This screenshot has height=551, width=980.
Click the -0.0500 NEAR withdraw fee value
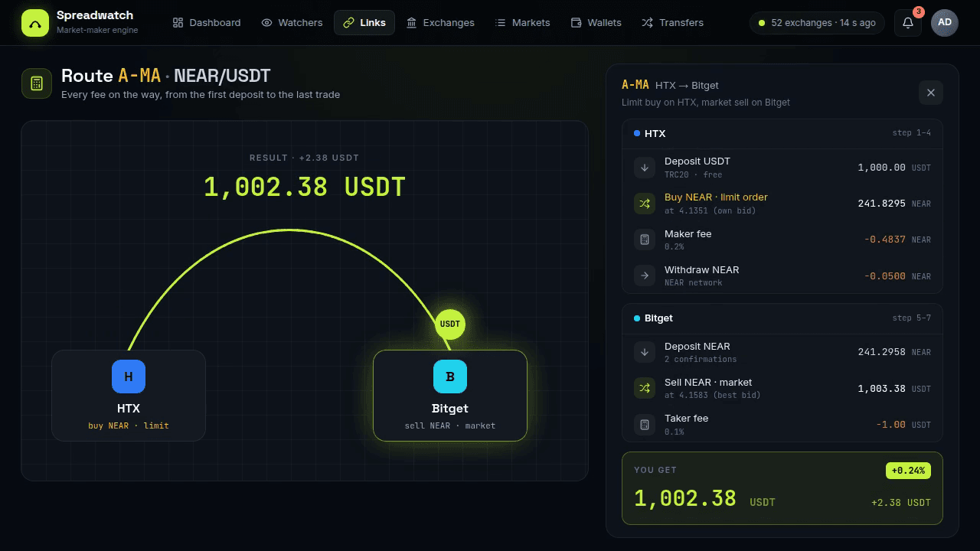[x=897, y=276]
